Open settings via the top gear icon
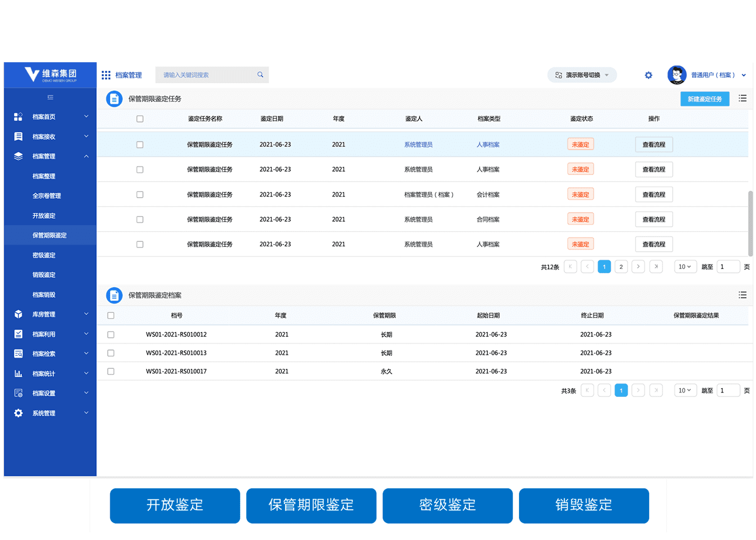Viewport: 756px width, 540px height. 649,75
